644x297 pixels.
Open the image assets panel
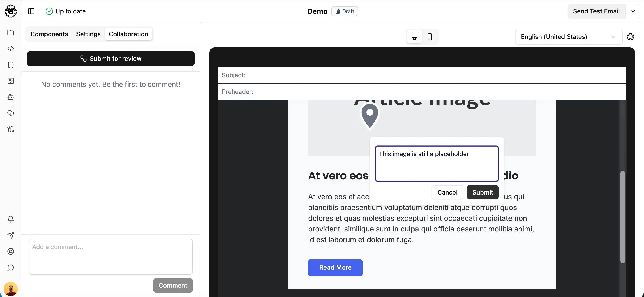pyautogui.click(x=11, y=81)
